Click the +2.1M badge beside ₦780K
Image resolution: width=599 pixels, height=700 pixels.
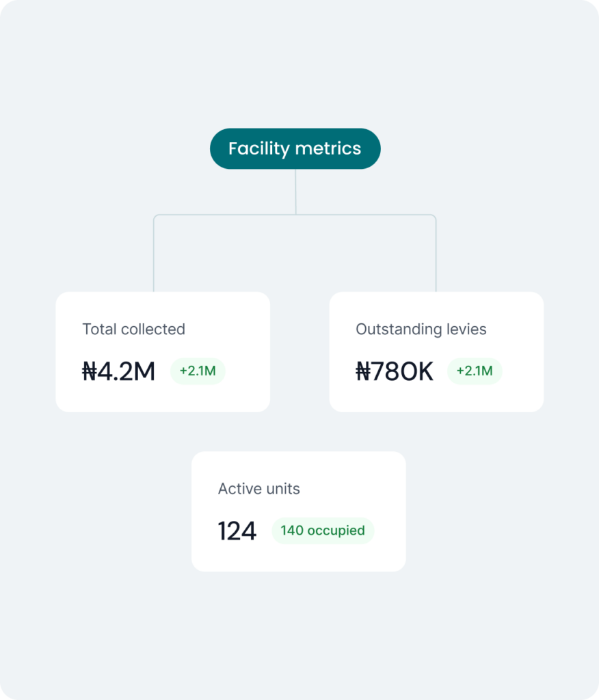click(475, 371)
